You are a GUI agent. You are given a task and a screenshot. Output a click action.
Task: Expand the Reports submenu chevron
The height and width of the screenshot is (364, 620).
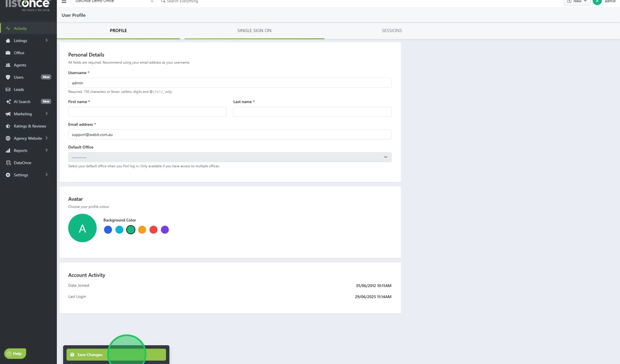(x=46, y=150)
